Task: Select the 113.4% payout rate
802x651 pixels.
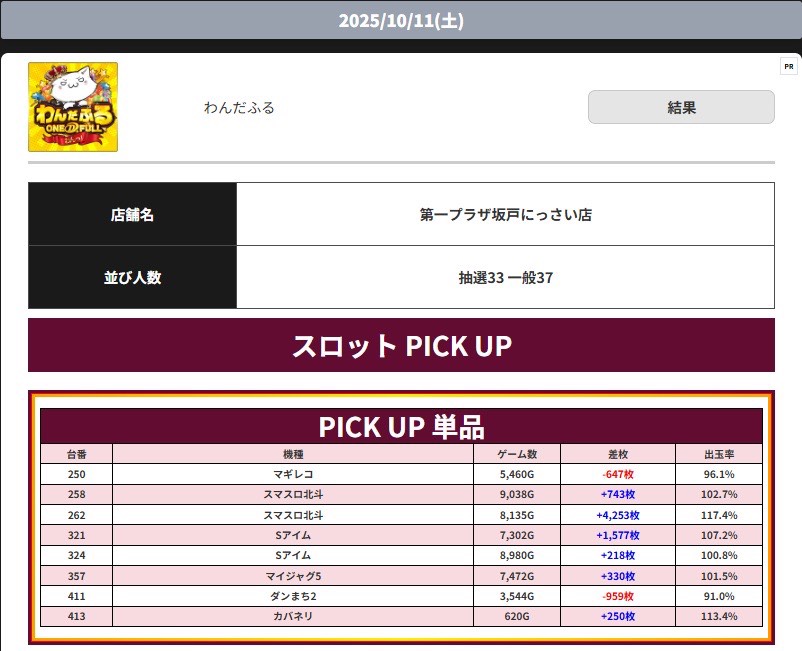Action: coord(719,616)
